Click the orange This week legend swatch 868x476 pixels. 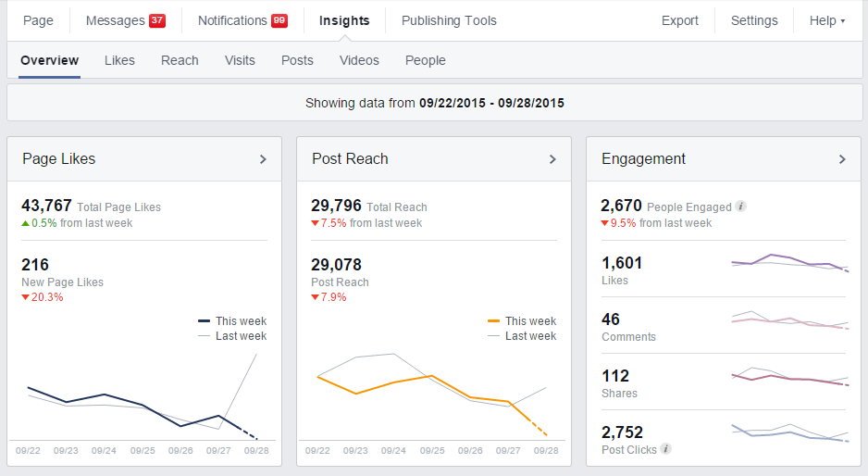click(494, 321)
